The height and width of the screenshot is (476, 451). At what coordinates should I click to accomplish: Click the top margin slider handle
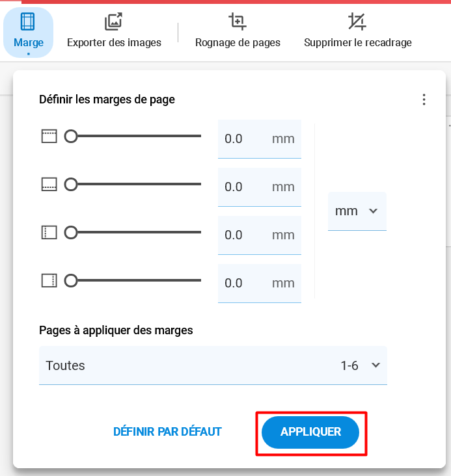click(71, 137)
